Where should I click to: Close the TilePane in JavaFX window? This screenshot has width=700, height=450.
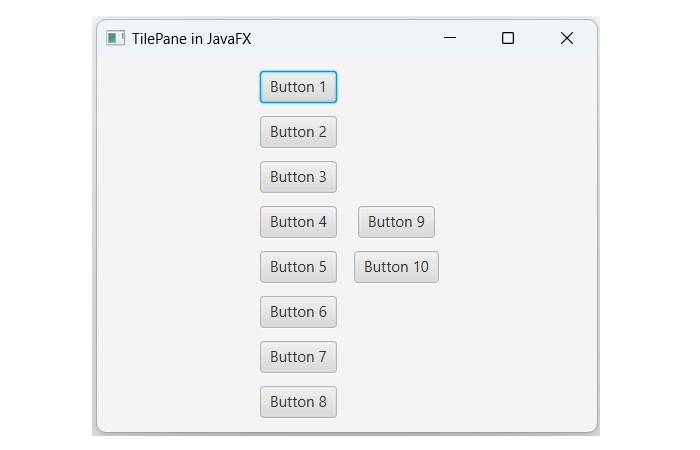tap(566, 38)
